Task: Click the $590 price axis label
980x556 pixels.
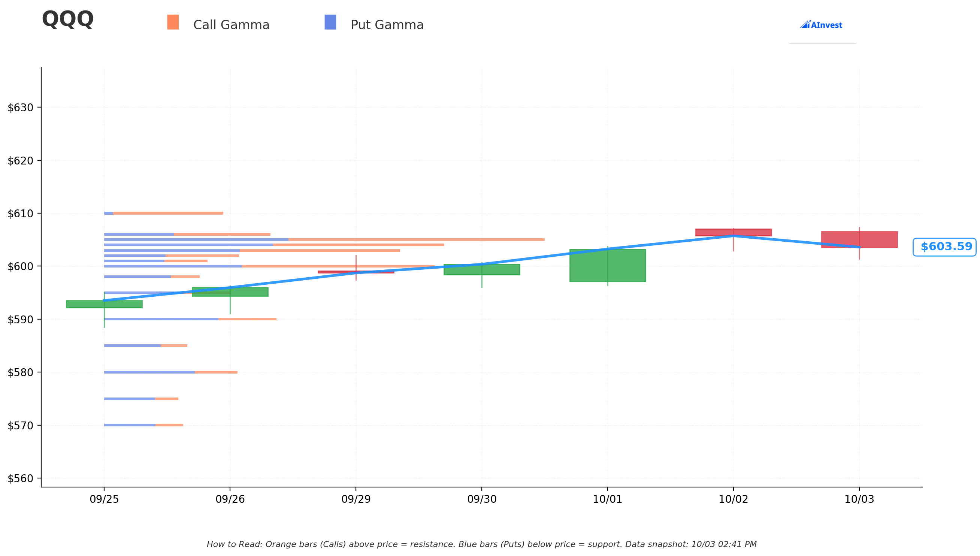Action: click(x=21, y=320)
